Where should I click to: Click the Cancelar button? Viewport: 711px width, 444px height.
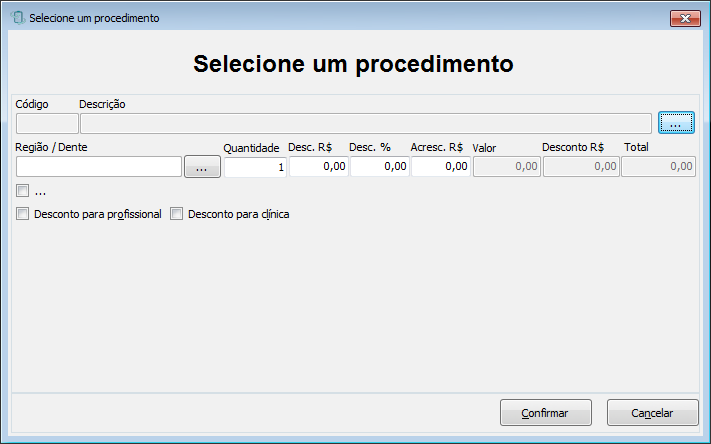[653, 413]
